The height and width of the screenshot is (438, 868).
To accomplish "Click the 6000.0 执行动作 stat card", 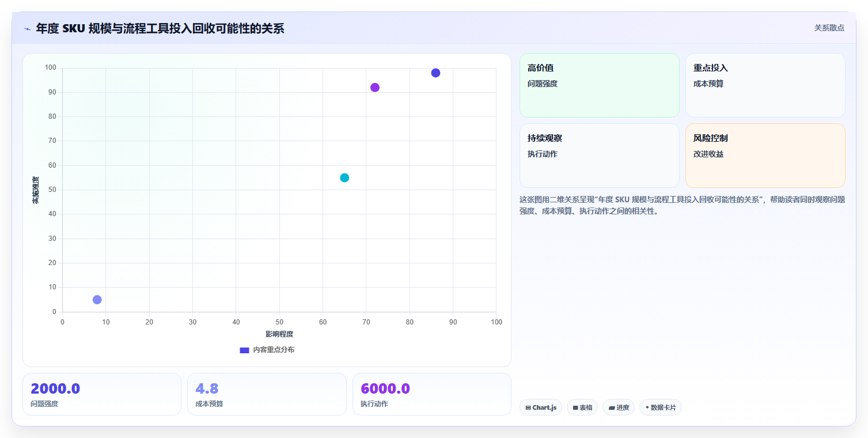I will click(x=432, y=394).
